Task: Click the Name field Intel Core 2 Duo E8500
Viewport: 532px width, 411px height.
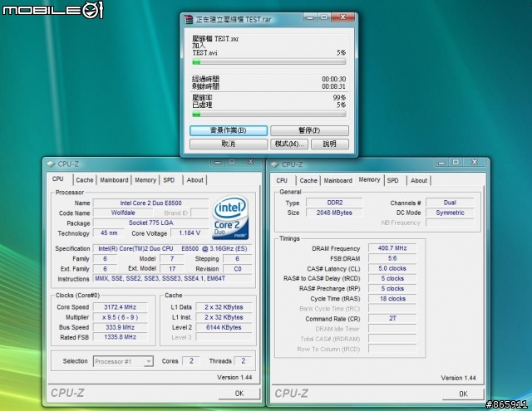Action: (150, 203)
